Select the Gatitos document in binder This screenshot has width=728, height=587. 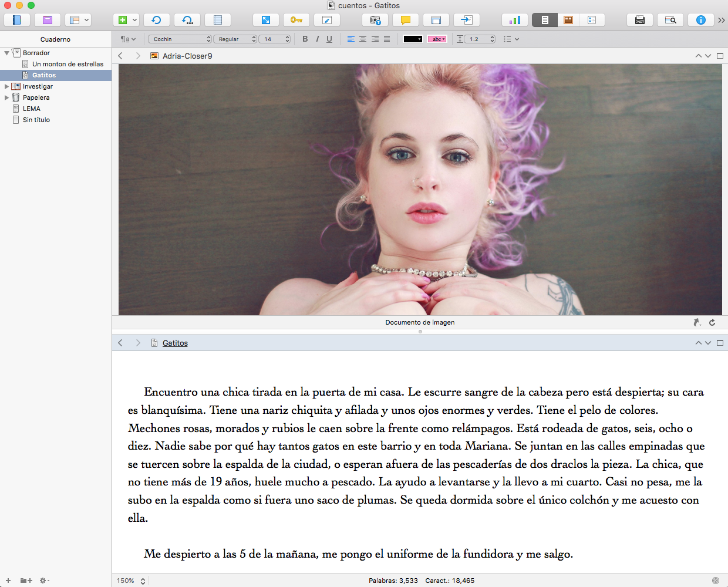click(44, 75)
